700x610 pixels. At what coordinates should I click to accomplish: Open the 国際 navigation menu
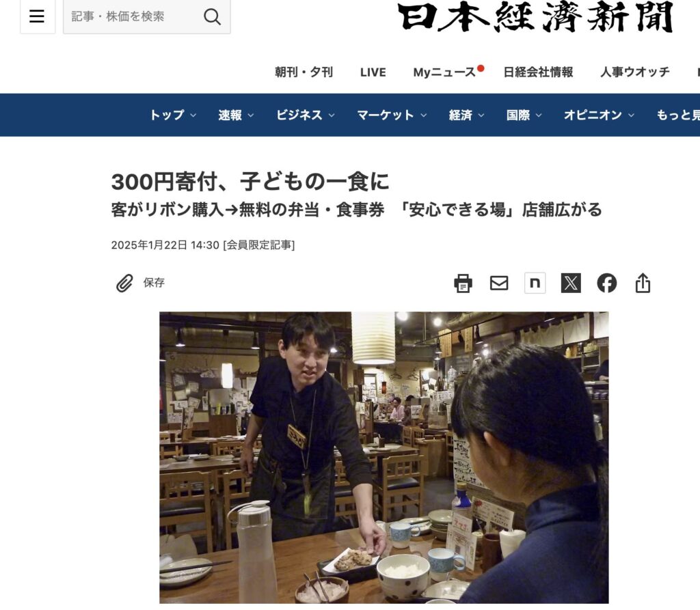click(x=524, y=115)
